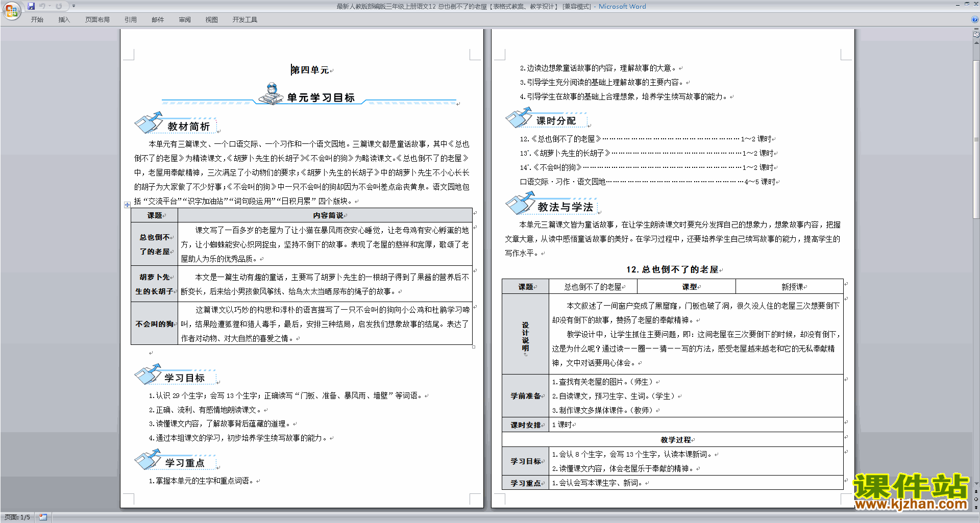Click the 不会叫的狗 row label cell
Screen dimensions: 980x523
(x=155, y=324)
